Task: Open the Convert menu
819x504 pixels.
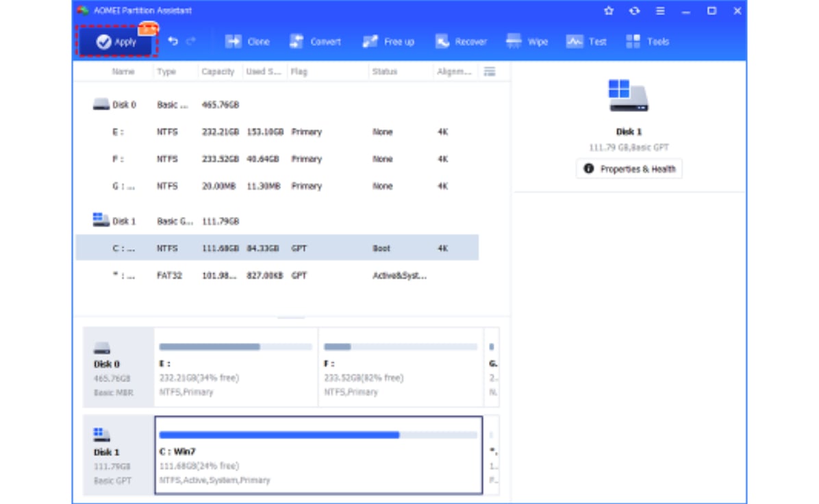Action: click(315, 41)
